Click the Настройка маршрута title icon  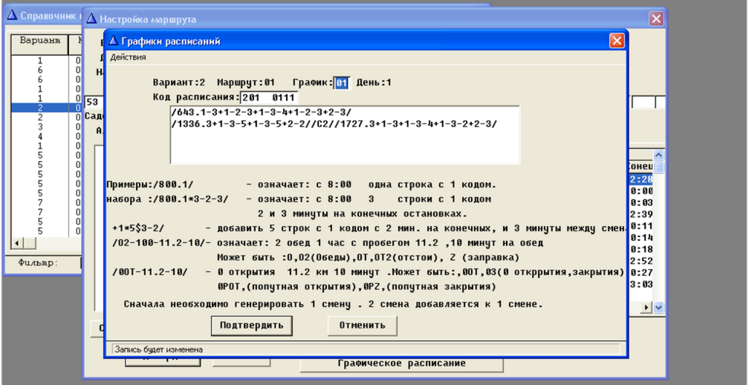point(91,19)
